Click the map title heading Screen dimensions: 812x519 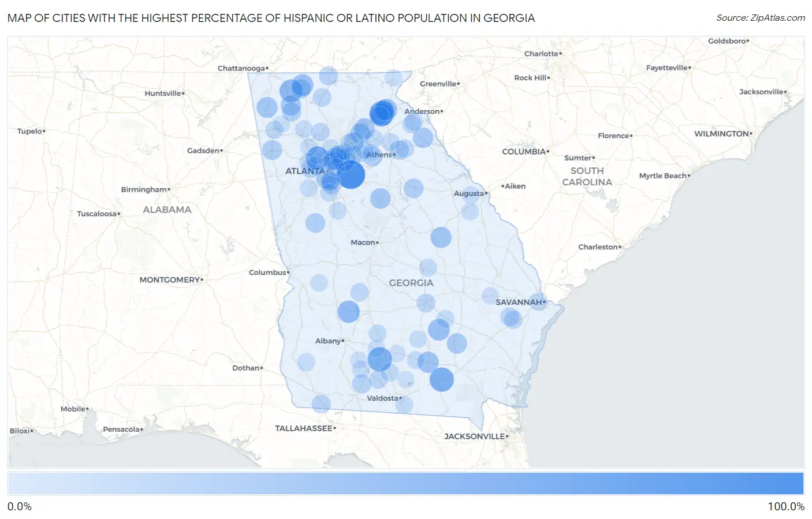[x=271, y=18]
